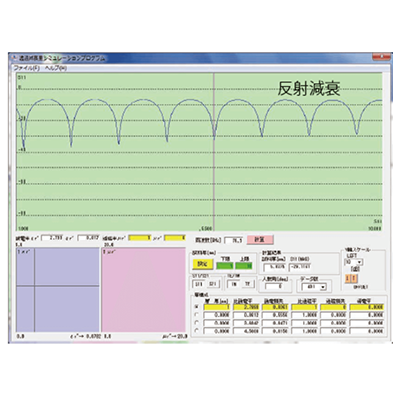Screen dimensions: 400x400
Task: Click the first row yellow dielectric loss cell
Action: point(275,307)
